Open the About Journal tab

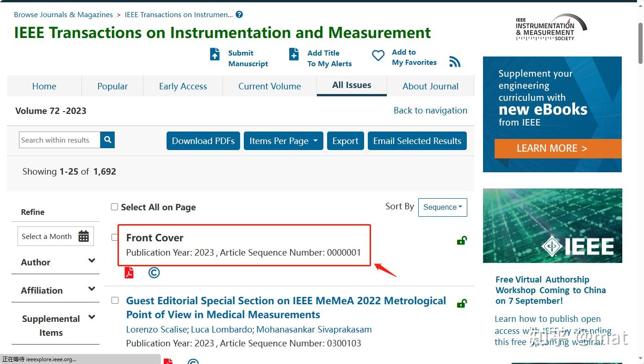[430, 86]
